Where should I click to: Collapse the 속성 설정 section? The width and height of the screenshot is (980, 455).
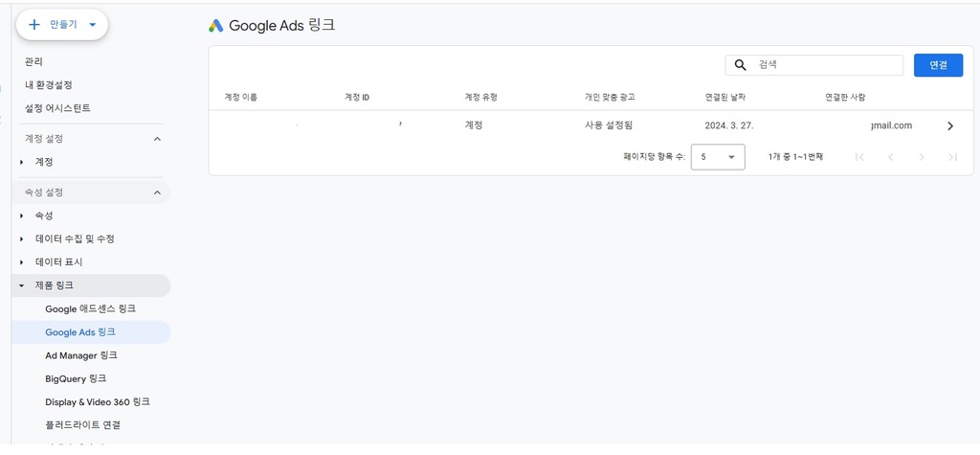click(x=157, y=193)
